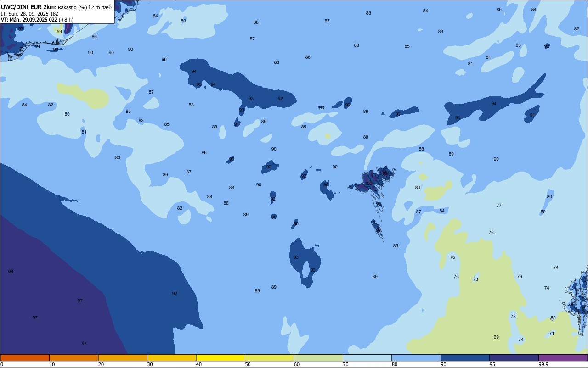Image resolution: width=588 pixels, height=368 pixels.
Task: Select the legend tick label 20
Action: (101, 364)
